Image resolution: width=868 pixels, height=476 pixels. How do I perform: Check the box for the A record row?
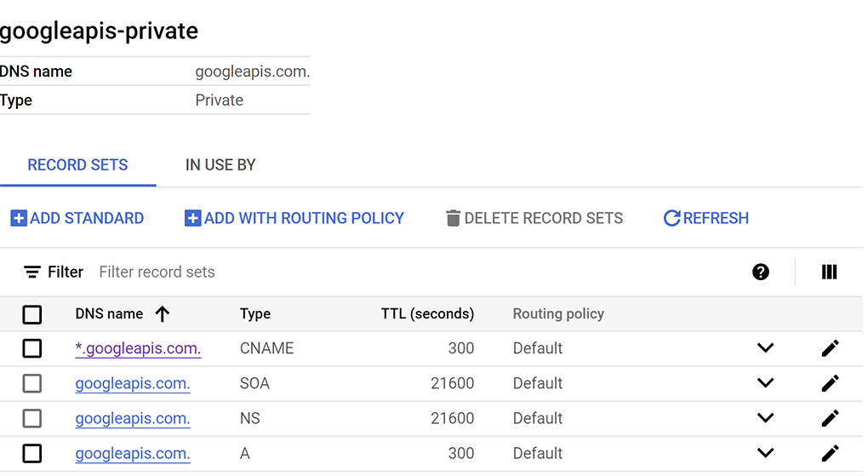pyautogui.click(x=32, y=453)
